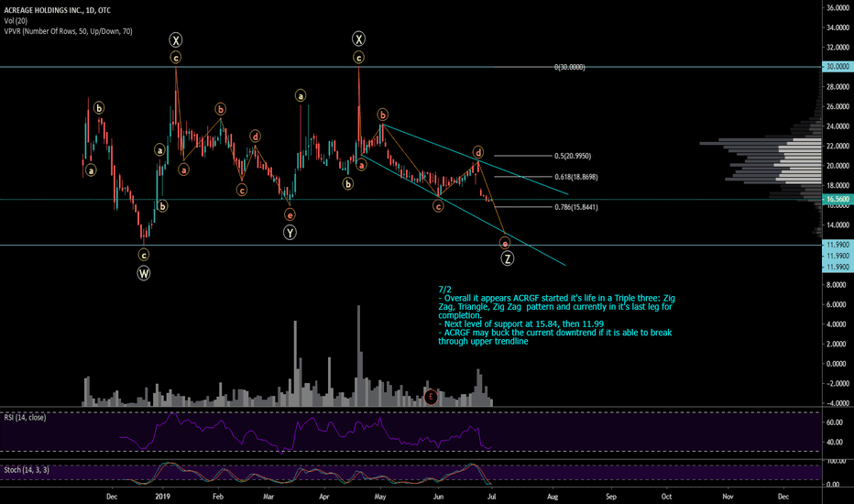854x504 pixels.
Task: Click the 100.00 Stoch scale value
Action: tap(836, 462)
